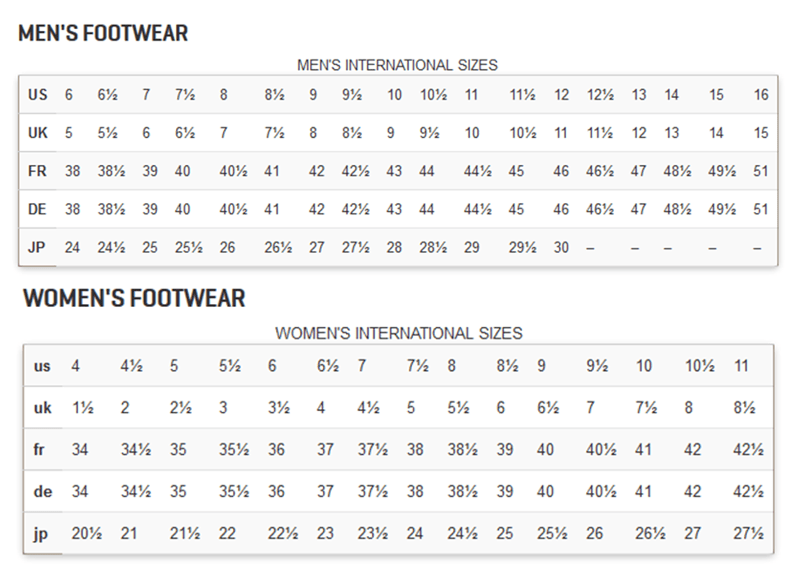Select 49½ in men's FR row
This screenshot has width=806, height=578.
[722, 171]
